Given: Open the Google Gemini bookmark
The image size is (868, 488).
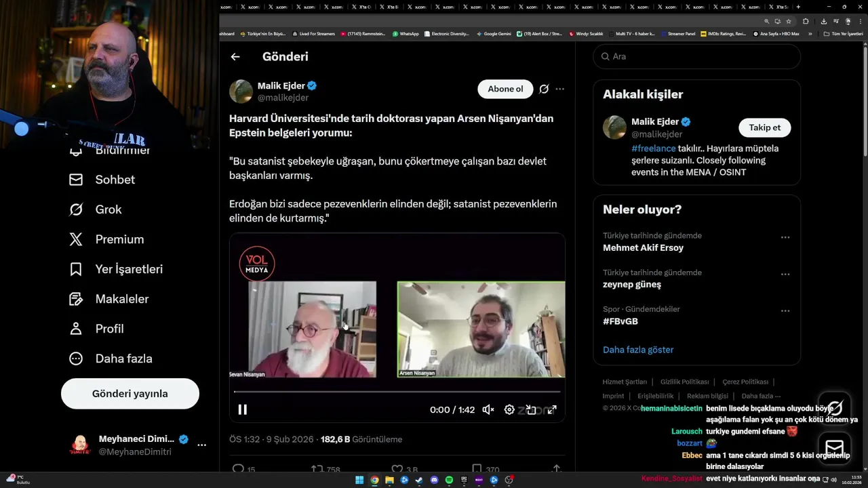Looking at the screenshot, I should tap(494, 33).
